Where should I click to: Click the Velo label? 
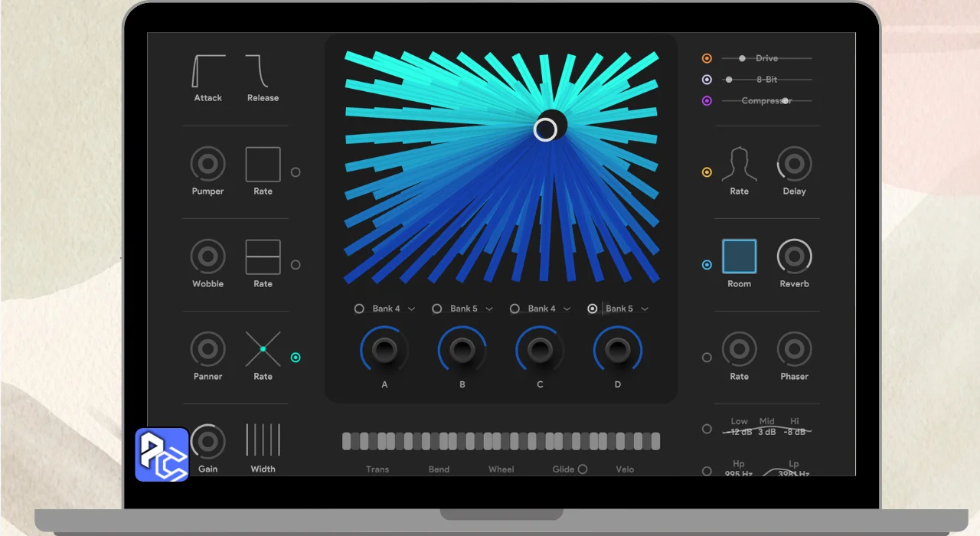[x=625, y=469]
